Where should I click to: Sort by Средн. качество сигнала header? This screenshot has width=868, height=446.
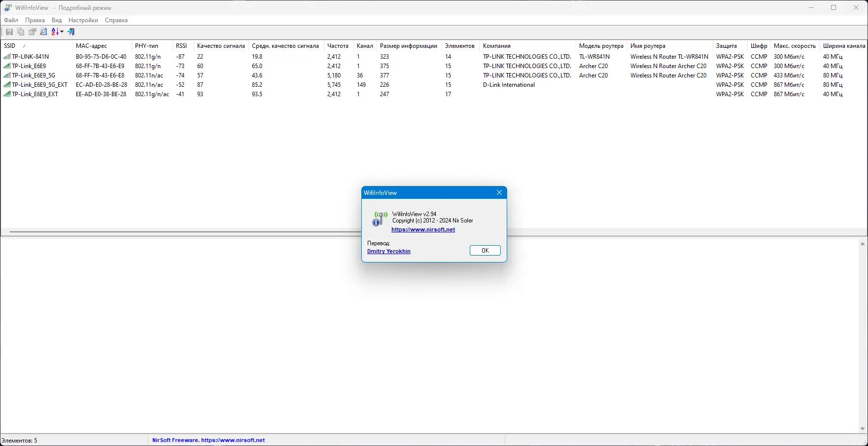286,46
